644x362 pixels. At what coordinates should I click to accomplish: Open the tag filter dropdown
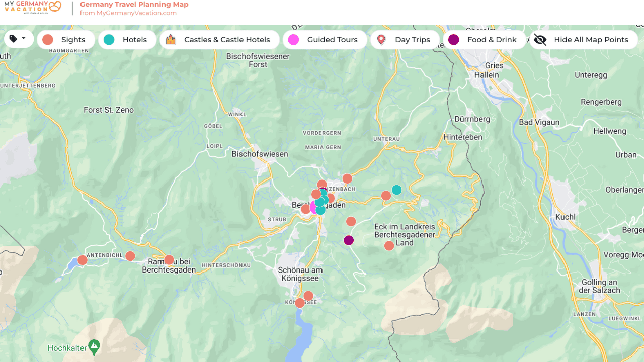click(x=19, y=39)
